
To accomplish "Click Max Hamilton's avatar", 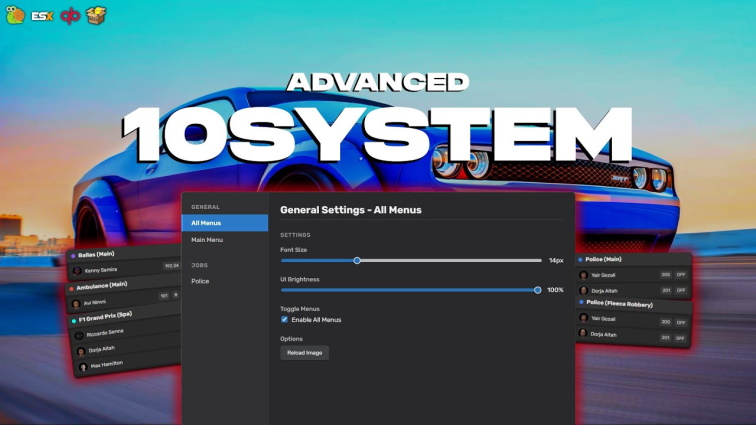I will tap(83, 368).
